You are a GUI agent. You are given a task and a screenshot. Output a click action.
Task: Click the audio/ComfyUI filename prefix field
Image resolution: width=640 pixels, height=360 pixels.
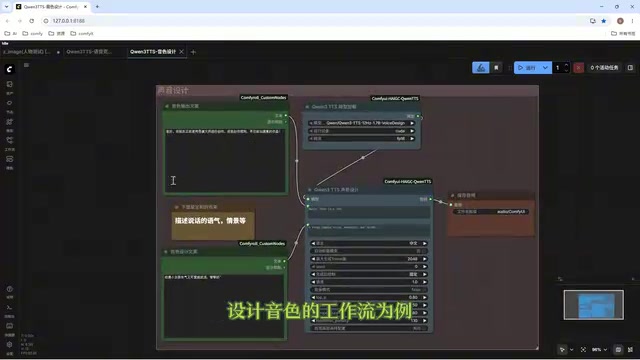(491, 211)
